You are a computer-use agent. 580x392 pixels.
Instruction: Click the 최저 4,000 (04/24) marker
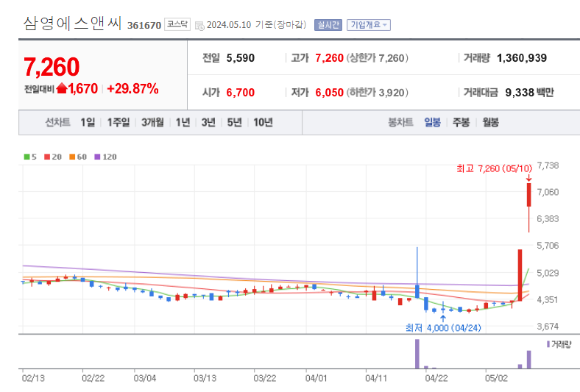point(443,328)
